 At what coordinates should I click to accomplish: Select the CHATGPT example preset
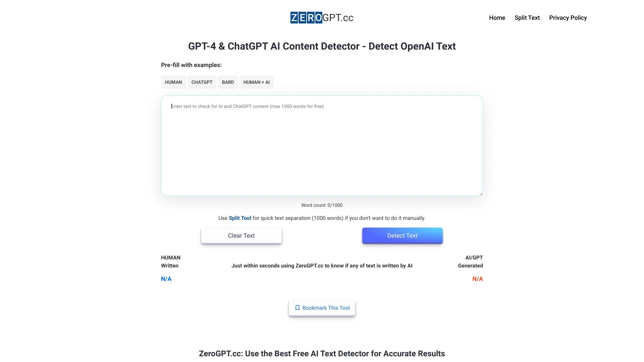tap(202, 82)
